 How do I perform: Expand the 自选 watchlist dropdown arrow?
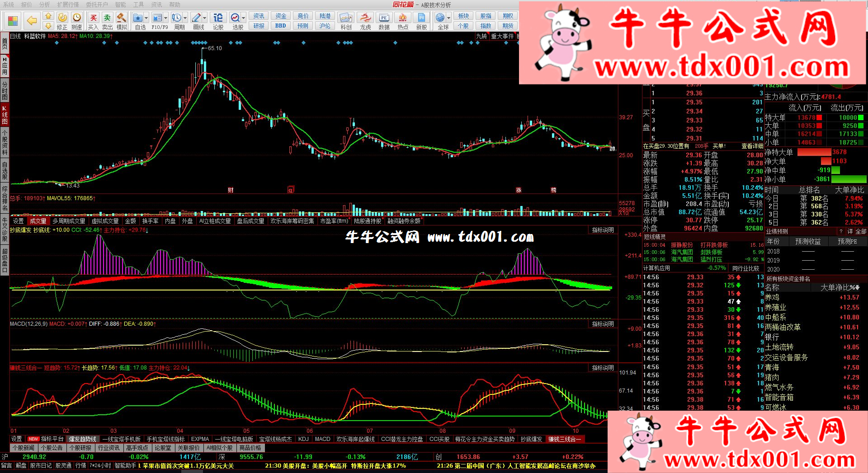click(x=146, y=18)
